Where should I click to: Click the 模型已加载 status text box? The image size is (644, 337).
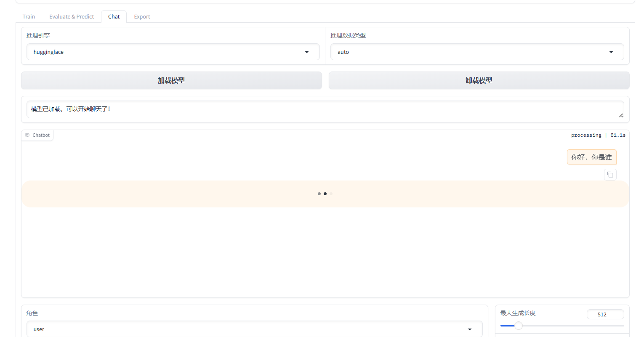(324, 109)
